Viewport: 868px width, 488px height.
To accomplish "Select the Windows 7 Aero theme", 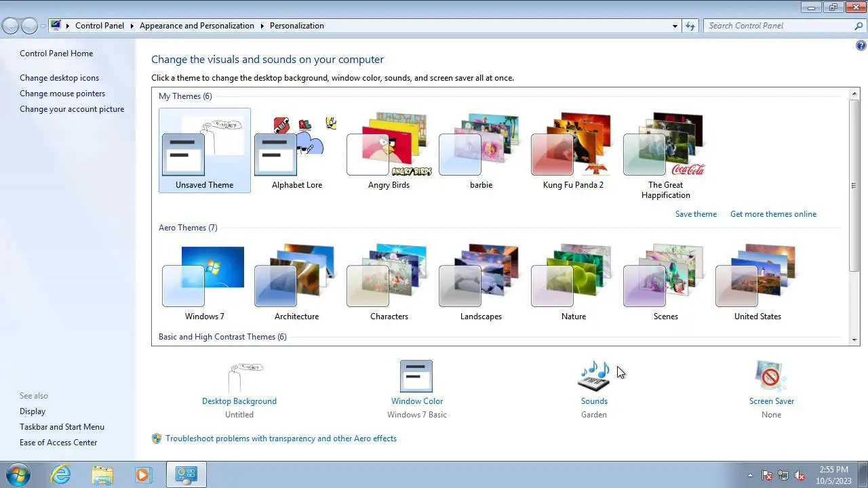I will tap(204, 283).
